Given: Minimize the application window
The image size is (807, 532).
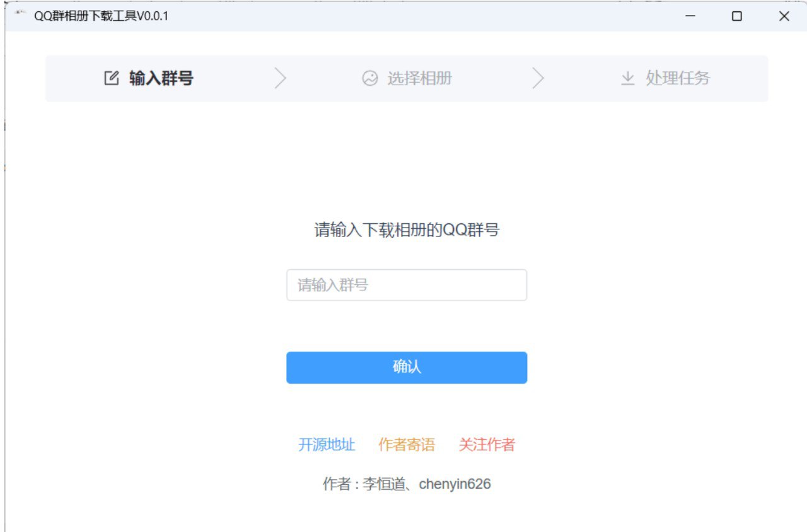Looking at the screenshot, I should (x=690, y=16).
